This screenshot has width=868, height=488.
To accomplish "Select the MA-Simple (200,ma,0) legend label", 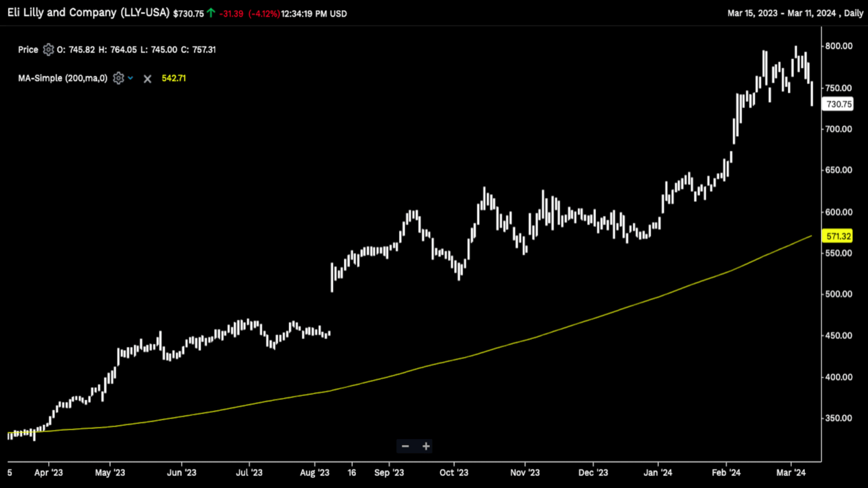I will (x=62, y=79).
